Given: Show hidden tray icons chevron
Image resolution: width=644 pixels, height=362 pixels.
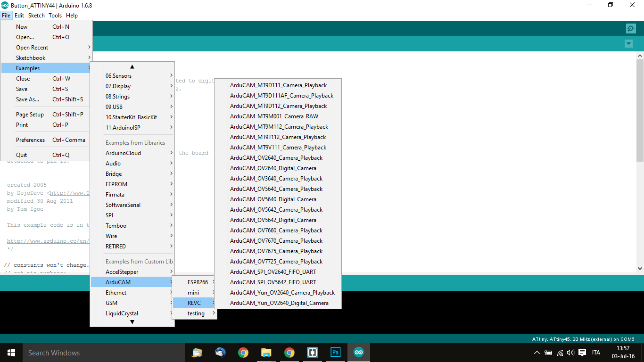Looking at the screenshot, I should click(537, 353).
